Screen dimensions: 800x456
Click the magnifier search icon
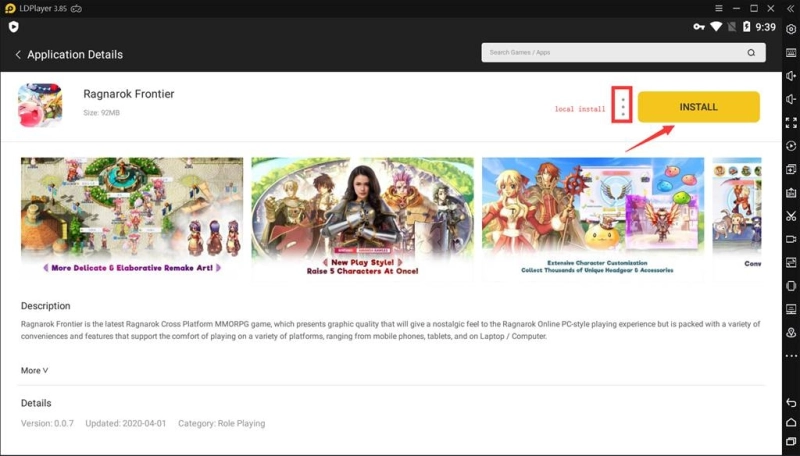[751, 53]
